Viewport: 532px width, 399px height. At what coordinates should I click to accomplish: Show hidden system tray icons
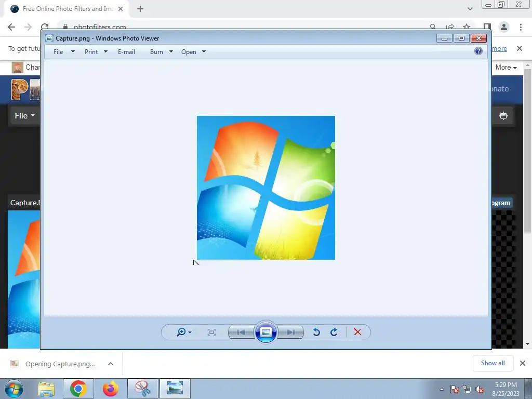[x=442, y=390]
